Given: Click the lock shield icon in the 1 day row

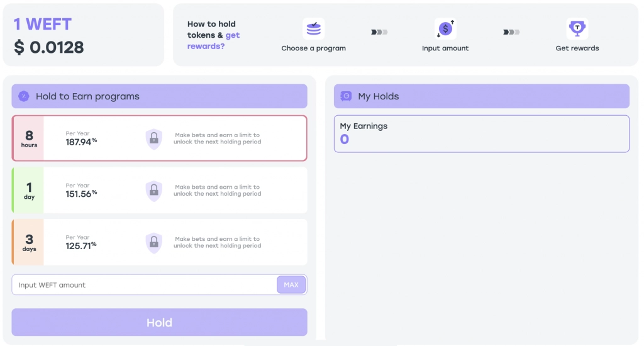Looking at the screenshot, I should pyautogui.click(x=154, y=191).
